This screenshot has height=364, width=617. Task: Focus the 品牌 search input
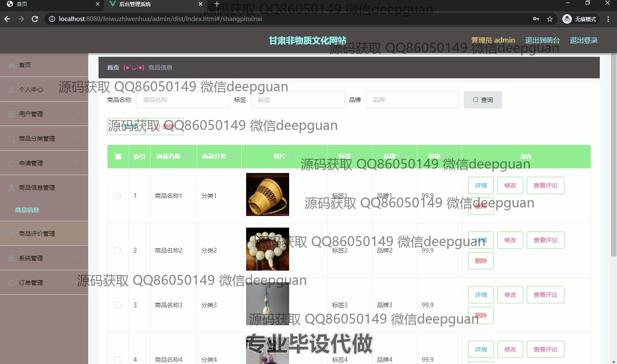click(x=413, y=100)
